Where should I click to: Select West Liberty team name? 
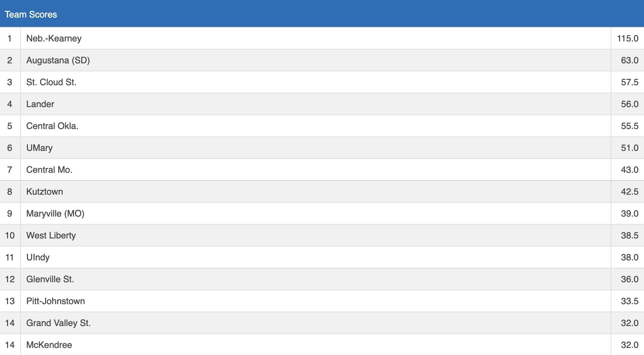pyautogui.click(x=51, y=235)
